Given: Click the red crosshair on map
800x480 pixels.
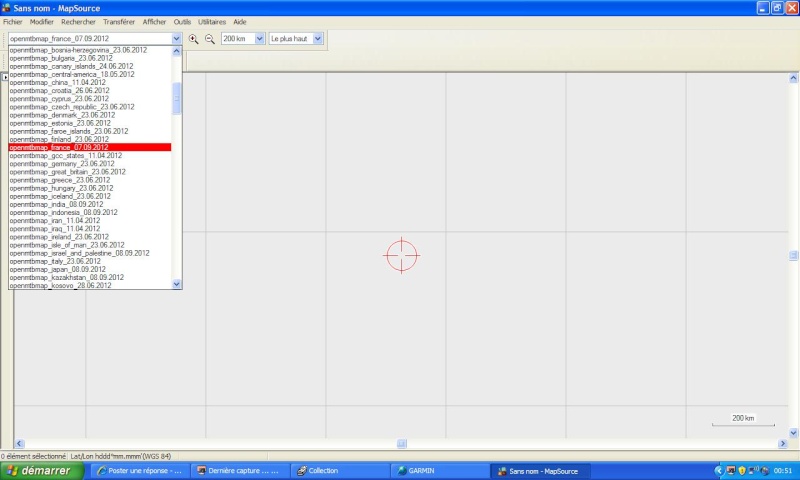Looking at the screenshot, I should [402, 256].
